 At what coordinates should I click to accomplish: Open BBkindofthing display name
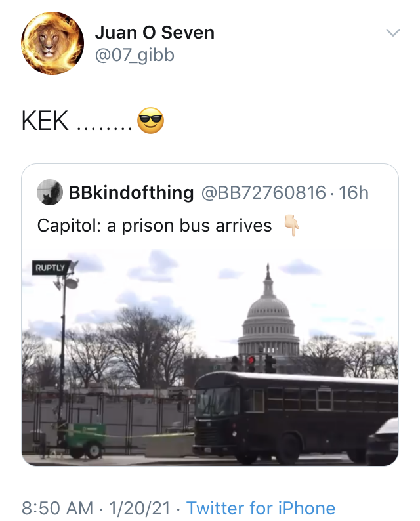pos(131,192)
